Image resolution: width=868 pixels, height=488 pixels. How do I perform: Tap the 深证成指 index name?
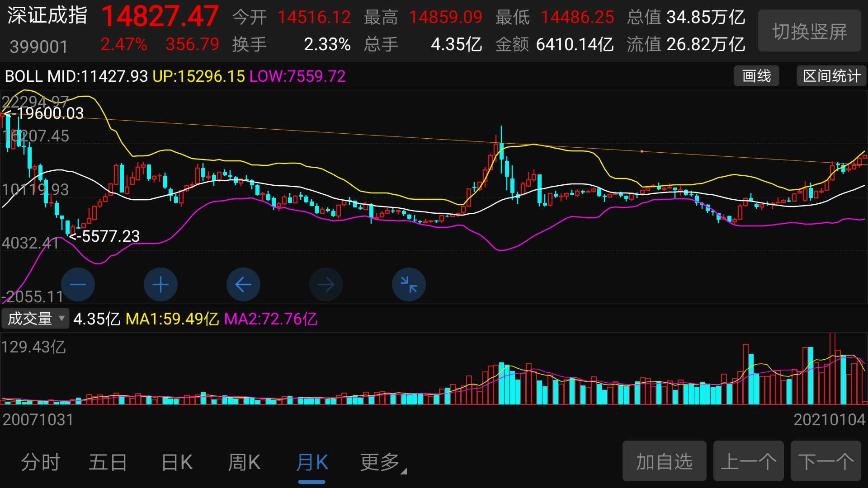(47, 15)
